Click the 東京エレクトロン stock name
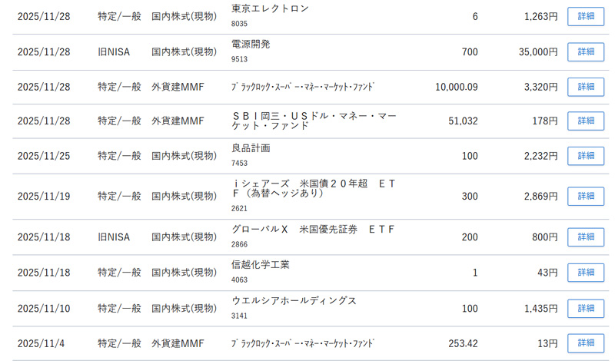This screenshot has width=615, height=364. point(270,8)
